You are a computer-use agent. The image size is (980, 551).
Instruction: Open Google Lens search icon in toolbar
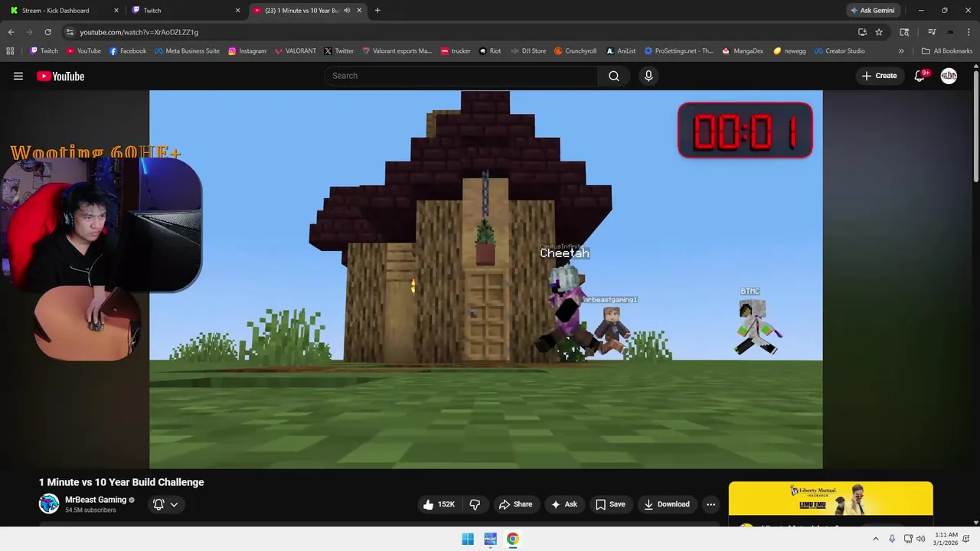pyautogui.click(x=904, y=32)
